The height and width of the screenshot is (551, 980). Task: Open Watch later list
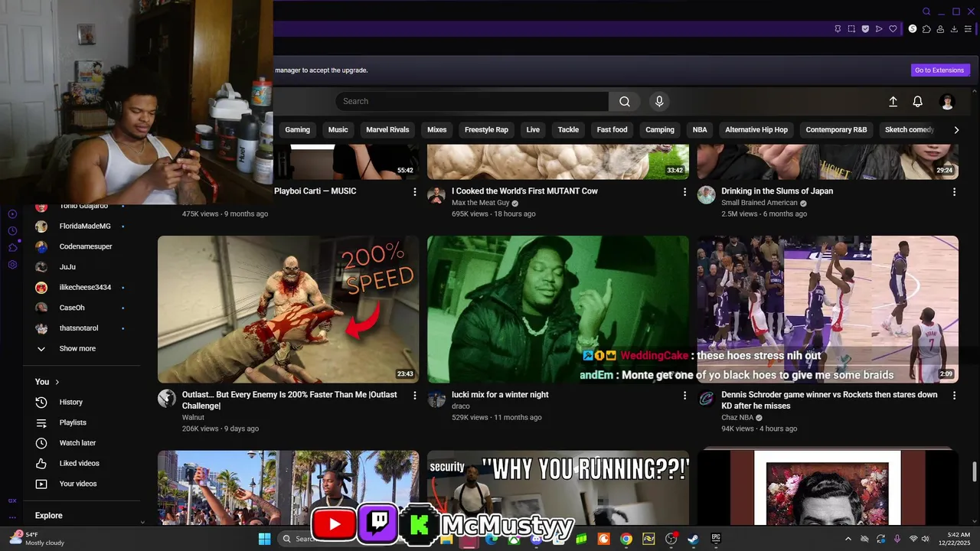[77, 443]
